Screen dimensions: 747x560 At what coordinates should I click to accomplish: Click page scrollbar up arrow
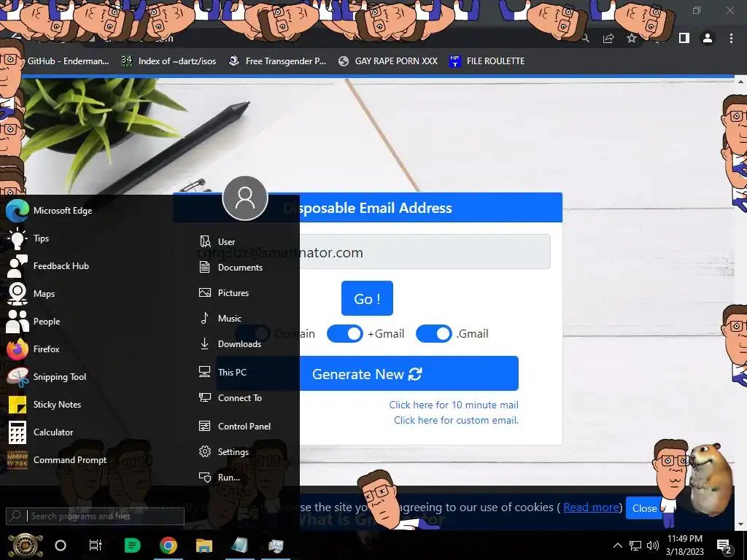pos(741,82)
